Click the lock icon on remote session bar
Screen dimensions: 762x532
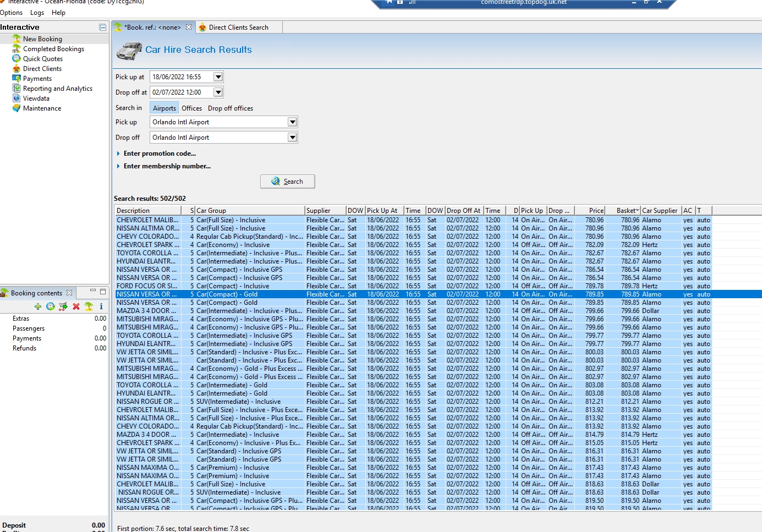point(400,2)
